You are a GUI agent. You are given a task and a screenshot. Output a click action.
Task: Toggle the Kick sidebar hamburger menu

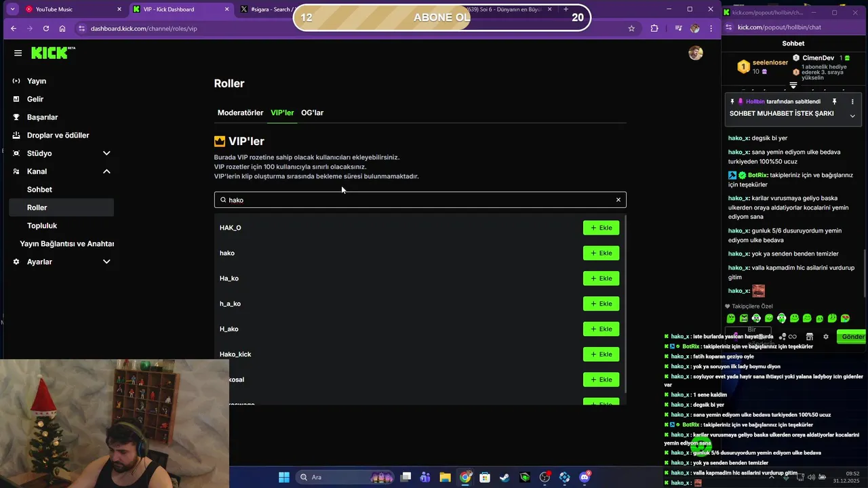click(x=18, y=53)
